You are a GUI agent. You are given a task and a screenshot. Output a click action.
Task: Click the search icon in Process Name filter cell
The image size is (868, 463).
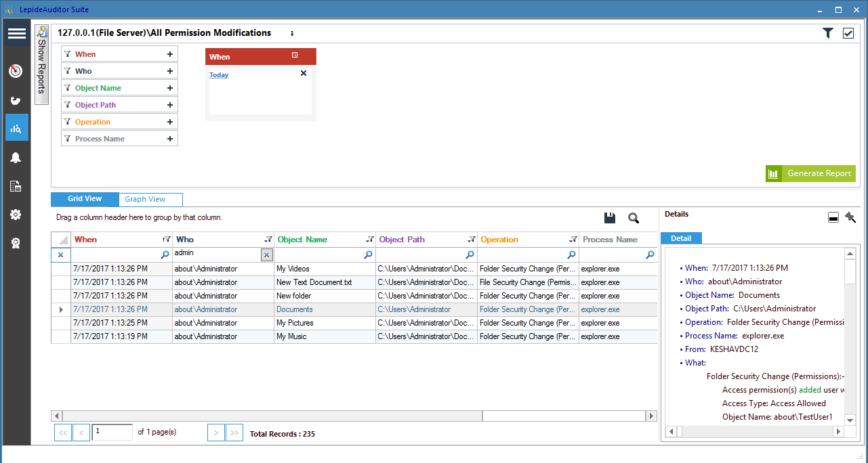pos(650,255)
